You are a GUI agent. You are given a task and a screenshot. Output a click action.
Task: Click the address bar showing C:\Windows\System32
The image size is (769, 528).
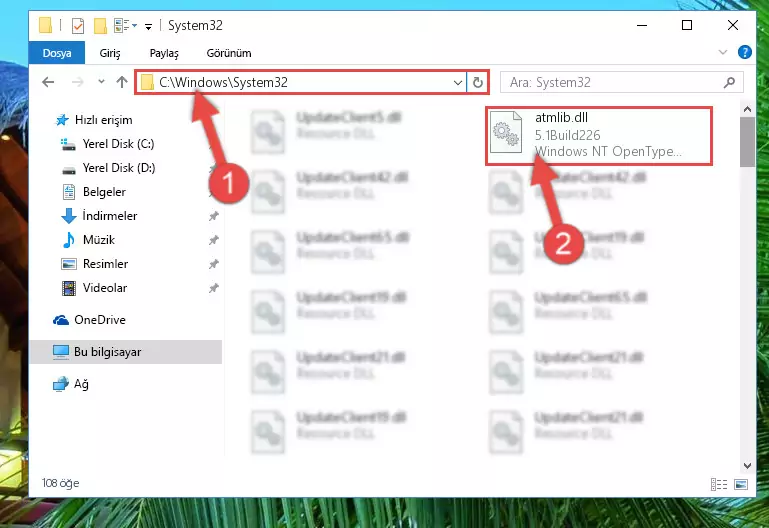[x=300, y=82]
